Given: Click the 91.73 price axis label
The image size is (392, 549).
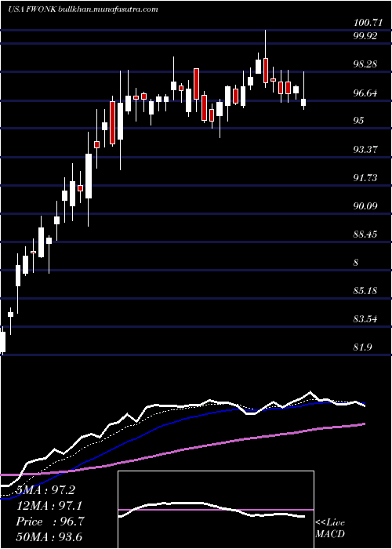Looking at the screenshot, I should [x=365, y=178].
